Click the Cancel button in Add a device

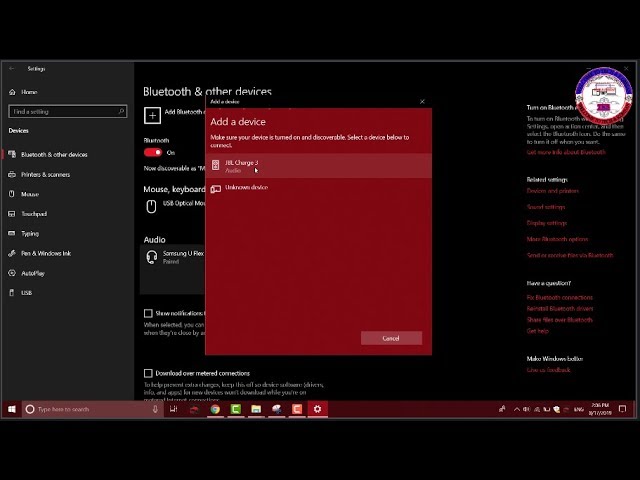point(391,338)
